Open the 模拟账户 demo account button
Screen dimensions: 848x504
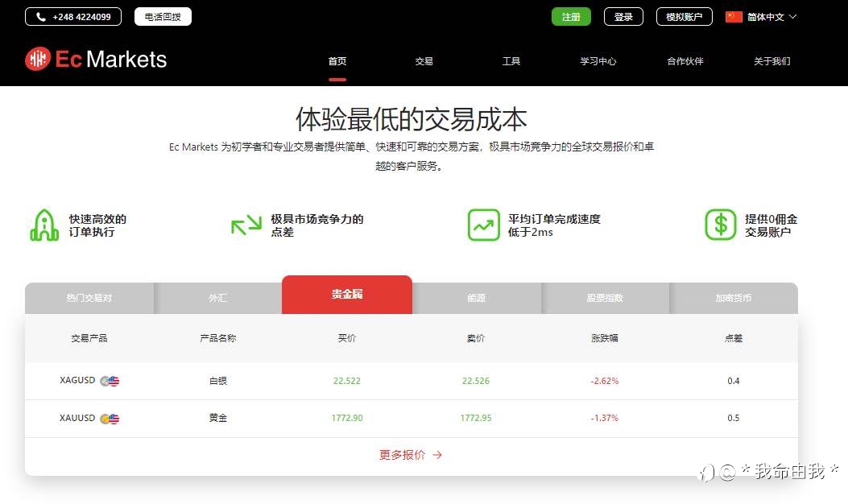tap(685, 17)
